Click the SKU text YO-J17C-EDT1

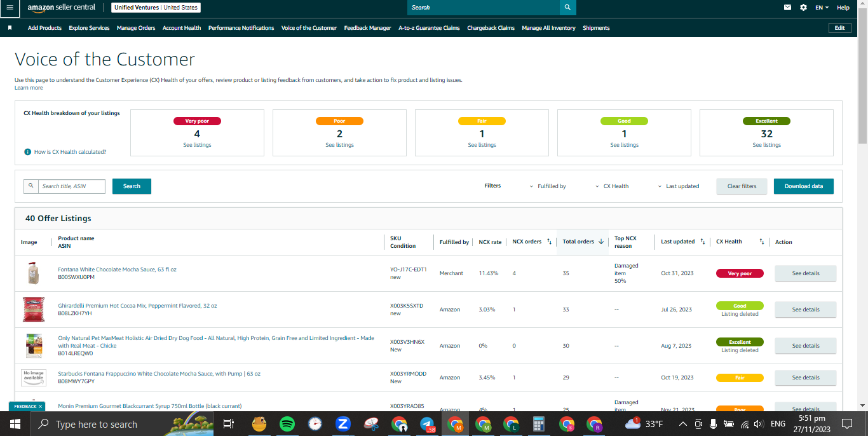(x=409, y=269)
